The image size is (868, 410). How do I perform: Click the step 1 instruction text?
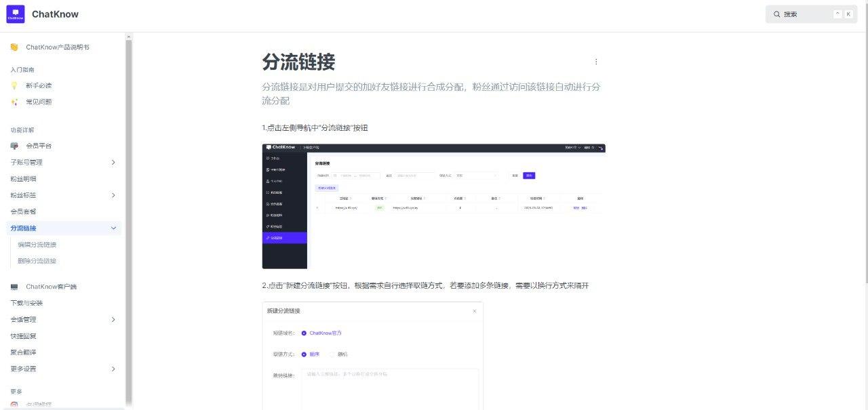[315, 128]
